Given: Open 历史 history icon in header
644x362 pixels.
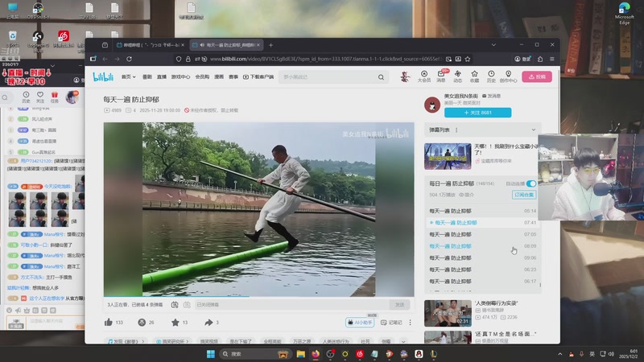Looking at the screenshot, I should [491, 76].
